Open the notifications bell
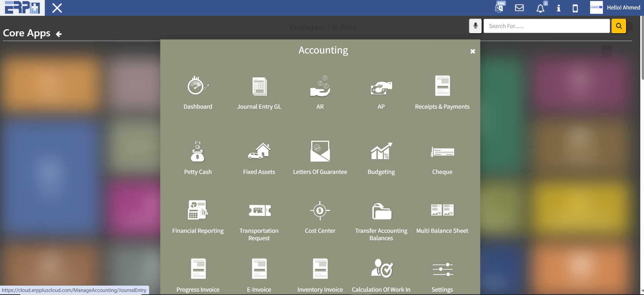Viewport: 644px width, 295px height. (x=540, y=8)
